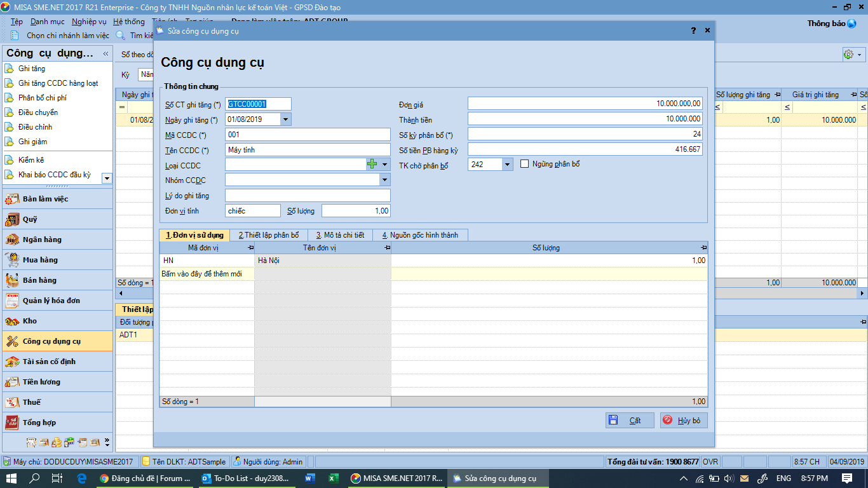The height and width of the screenshot is (488, 868).
Task: Click the Cất save button
Action: click(629, 420)
